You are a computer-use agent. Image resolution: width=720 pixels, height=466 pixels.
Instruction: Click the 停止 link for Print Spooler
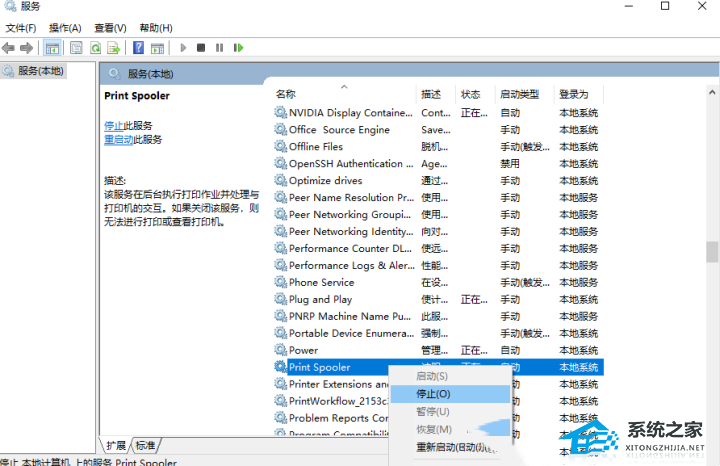pos(114,125)
